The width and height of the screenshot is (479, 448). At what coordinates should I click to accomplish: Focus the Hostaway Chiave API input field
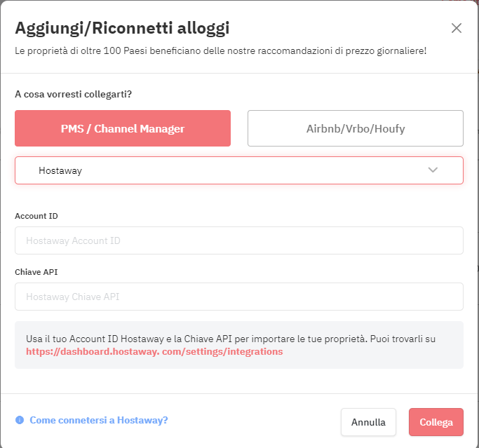(x=239, y=297)
